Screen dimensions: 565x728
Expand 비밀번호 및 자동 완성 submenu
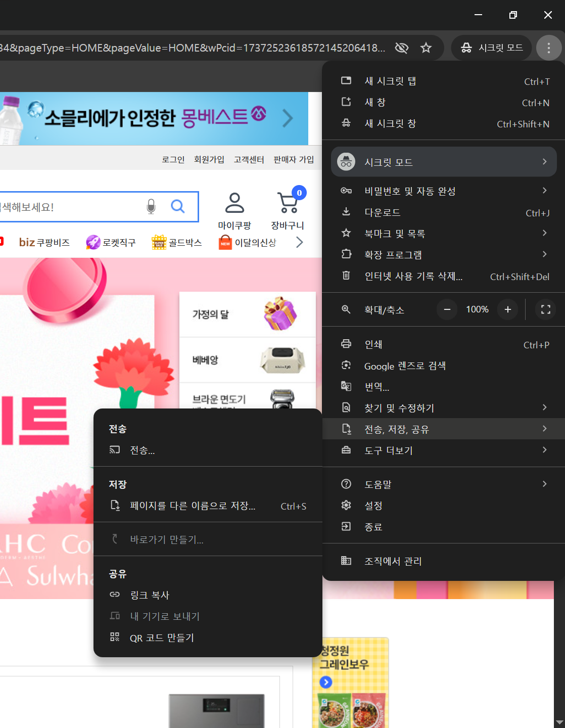pyautogui.click(x=443, y=191)
